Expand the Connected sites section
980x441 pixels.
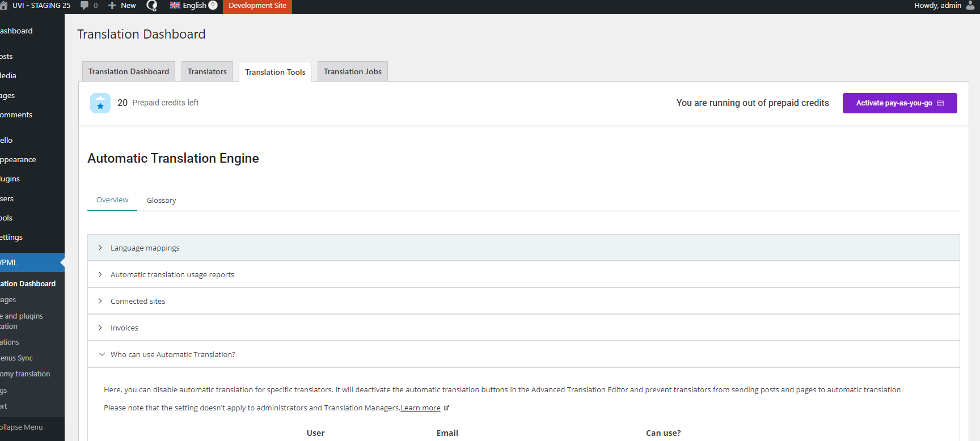523,301
